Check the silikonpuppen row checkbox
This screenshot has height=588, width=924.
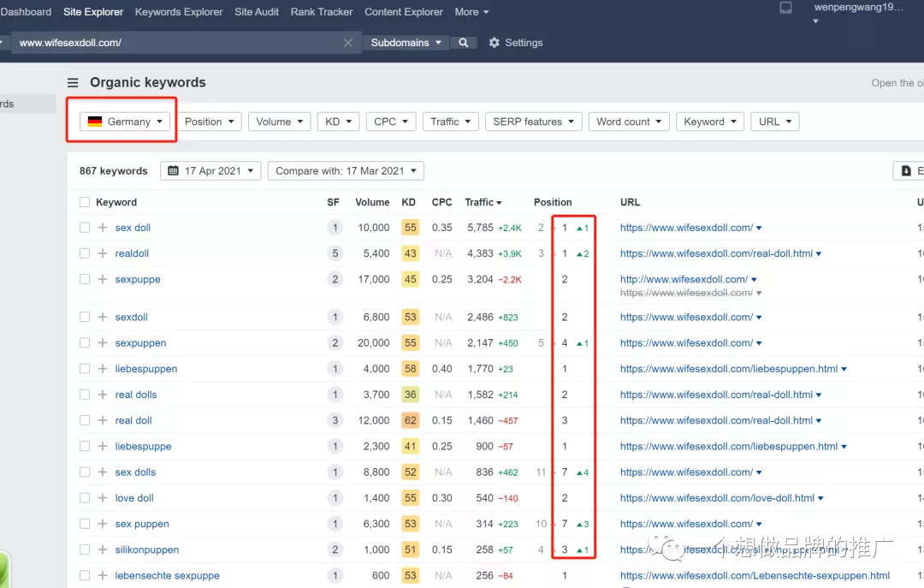click(x=85, y=549)
